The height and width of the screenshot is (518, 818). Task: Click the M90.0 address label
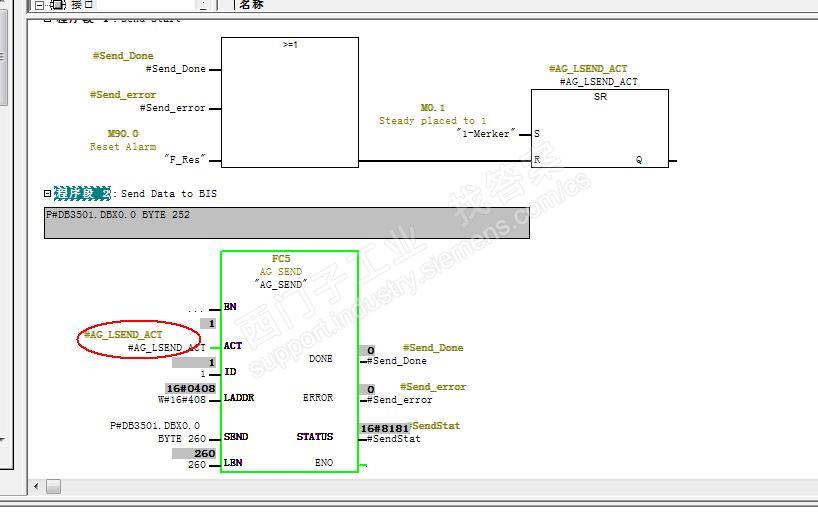123,134
